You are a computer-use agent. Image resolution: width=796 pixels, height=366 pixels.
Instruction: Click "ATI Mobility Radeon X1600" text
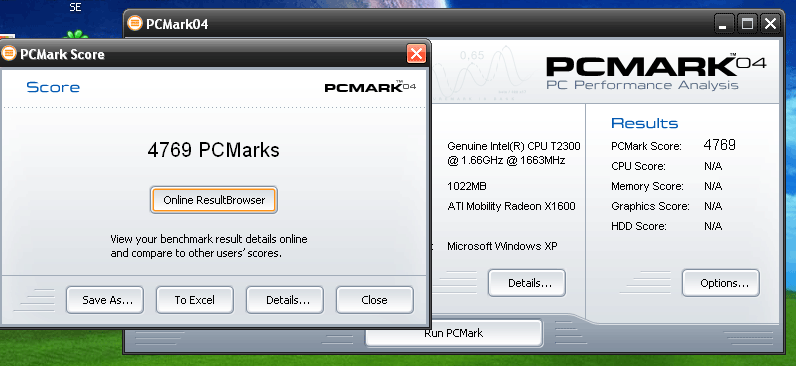point(511,206)
